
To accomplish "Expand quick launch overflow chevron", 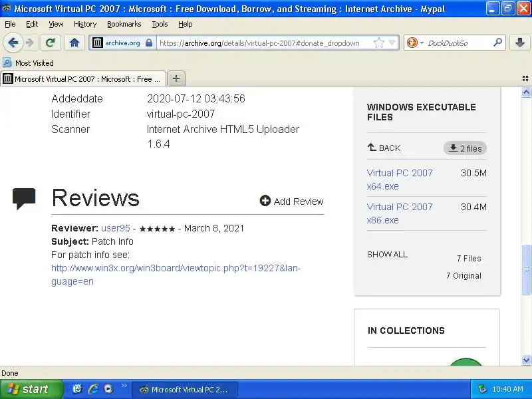I will (x=124, y=386).
